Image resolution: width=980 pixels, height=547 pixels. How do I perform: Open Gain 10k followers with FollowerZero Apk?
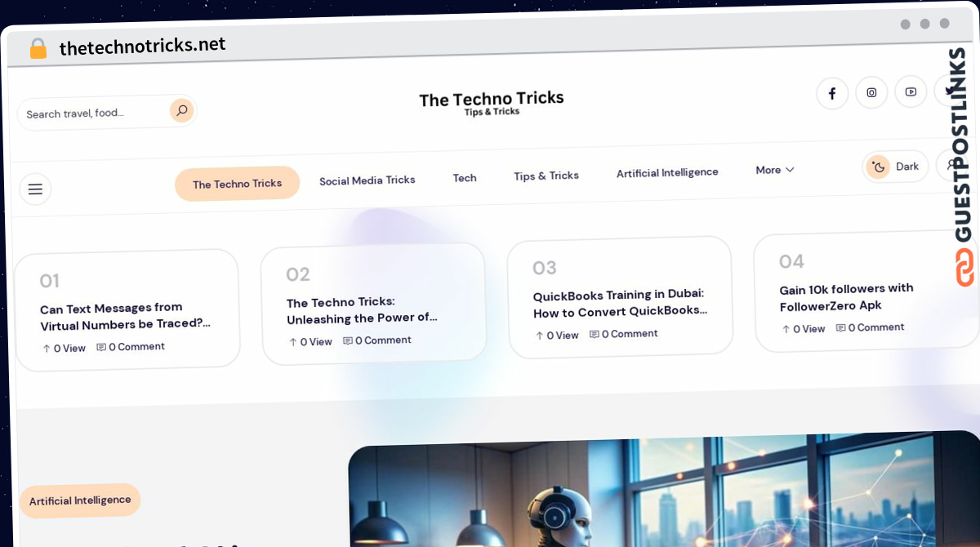point(846,297)
